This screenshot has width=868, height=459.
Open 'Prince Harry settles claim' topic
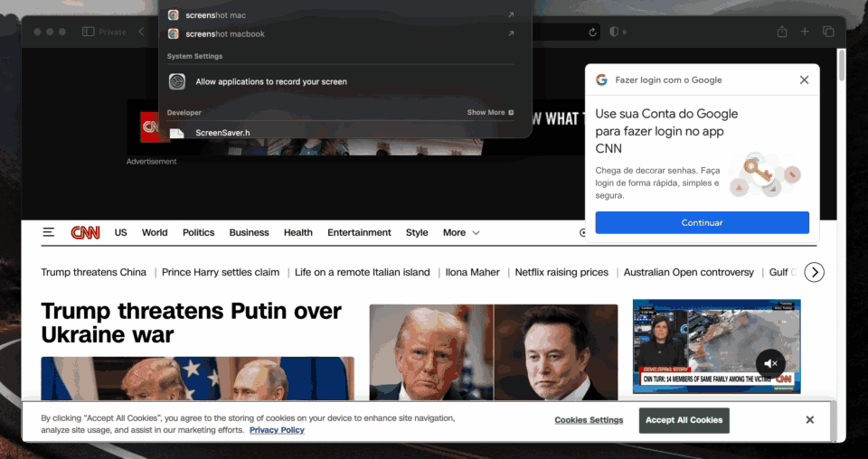click(221, 272)
